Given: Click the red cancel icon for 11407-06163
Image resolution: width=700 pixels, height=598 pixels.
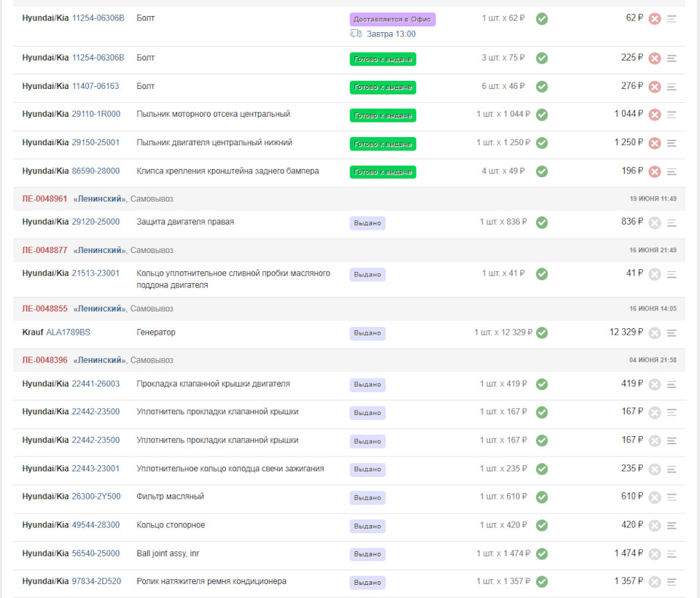Looking at the screenshot, I should [x=655, y=87].
